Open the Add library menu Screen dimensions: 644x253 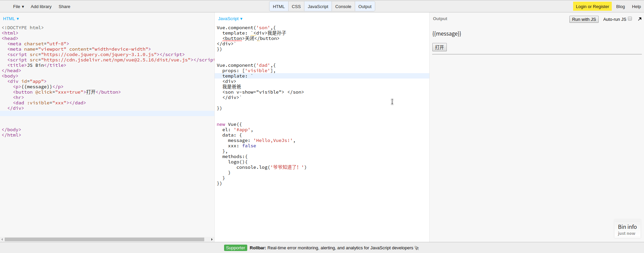point(41,6)
